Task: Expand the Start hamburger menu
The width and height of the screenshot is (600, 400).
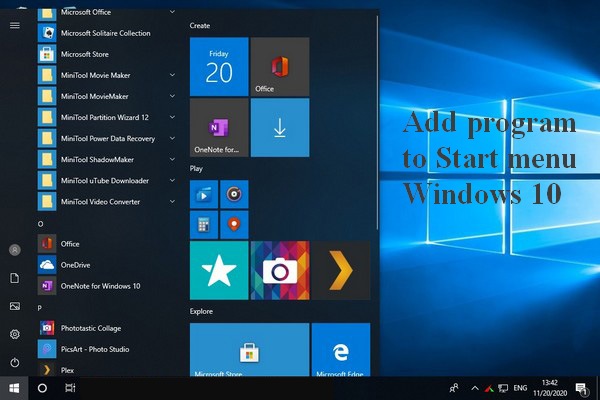Action: click(x=15, y=25)
